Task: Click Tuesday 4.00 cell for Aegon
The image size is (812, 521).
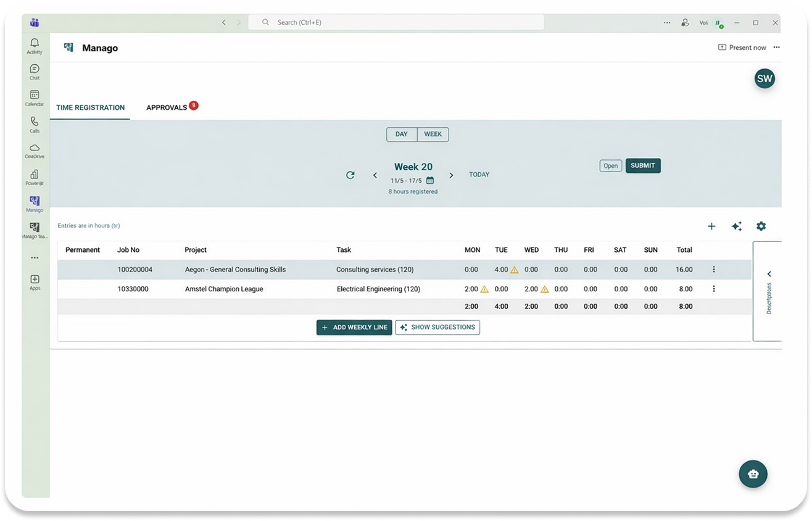Action: pos(501,270)
